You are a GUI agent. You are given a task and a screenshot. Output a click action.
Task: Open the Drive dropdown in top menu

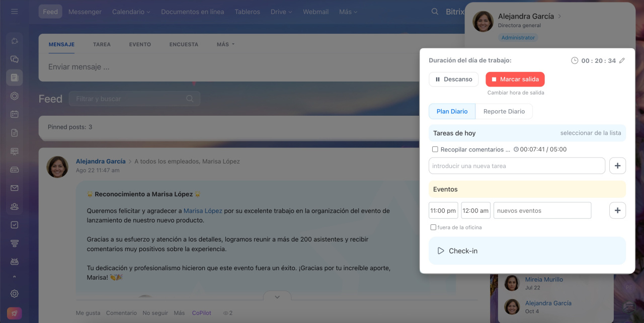281,12
